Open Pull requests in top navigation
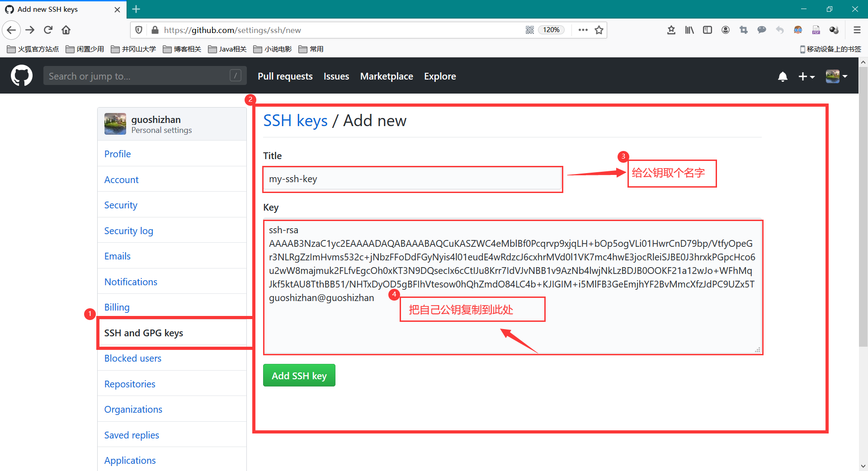868x471 pixels. tap(285, 76)
